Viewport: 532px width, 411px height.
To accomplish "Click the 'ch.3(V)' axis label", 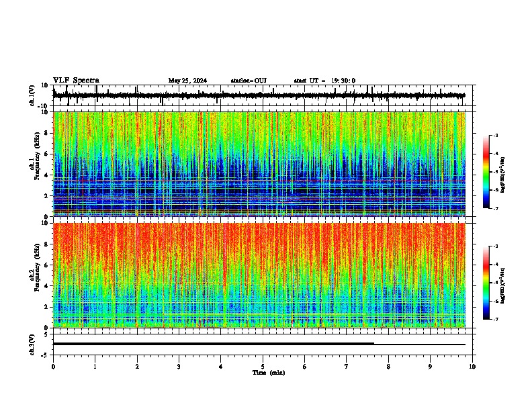I will [32, 345].
